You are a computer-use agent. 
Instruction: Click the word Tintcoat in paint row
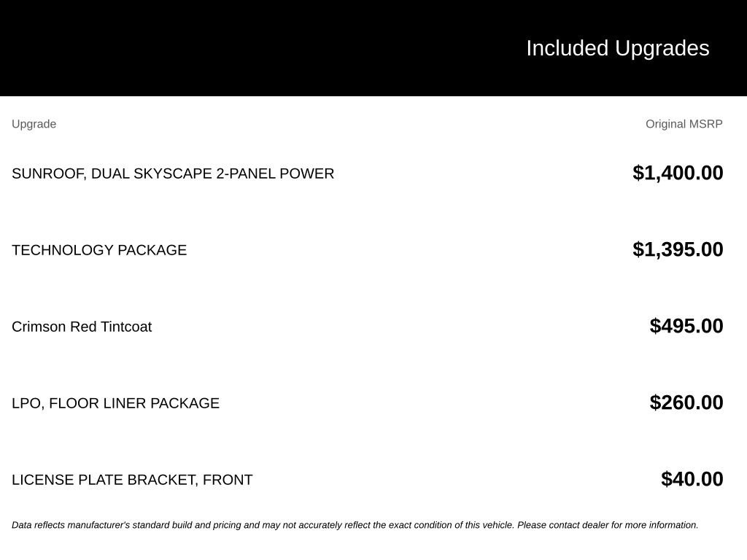click(x=126, y=327)
